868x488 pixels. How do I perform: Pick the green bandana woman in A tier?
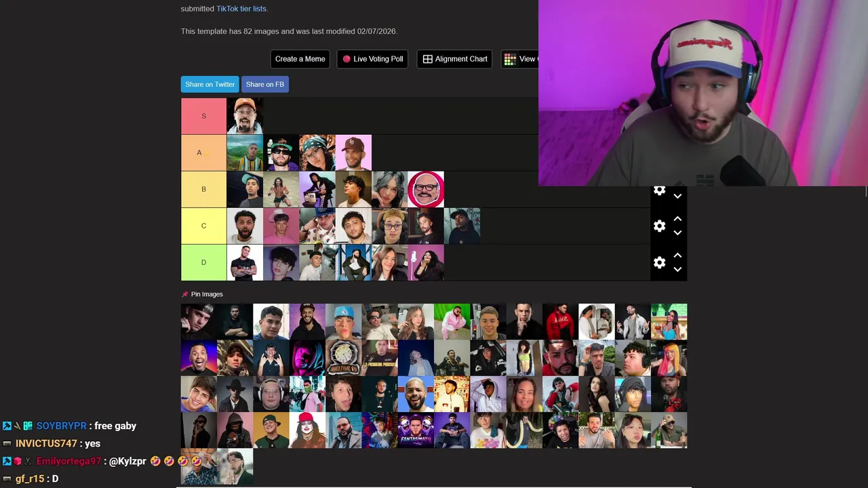click(317, 152)
